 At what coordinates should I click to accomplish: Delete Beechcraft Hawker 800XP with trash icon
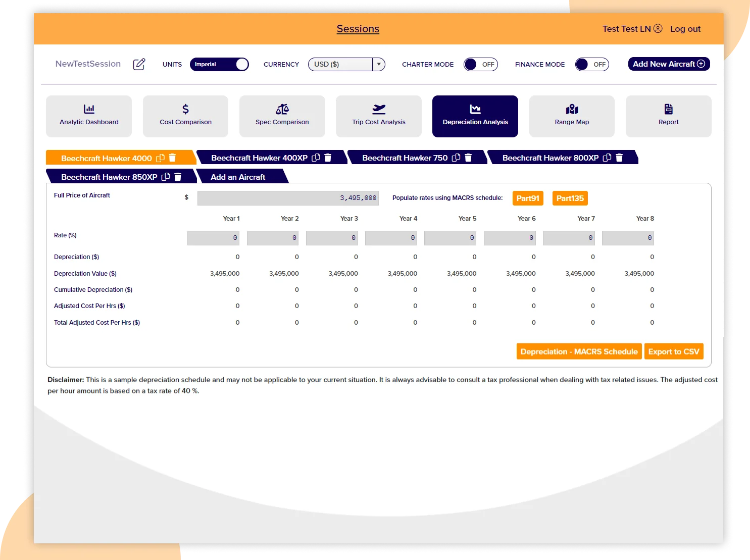pyautogui.click(x=619, y=158)
